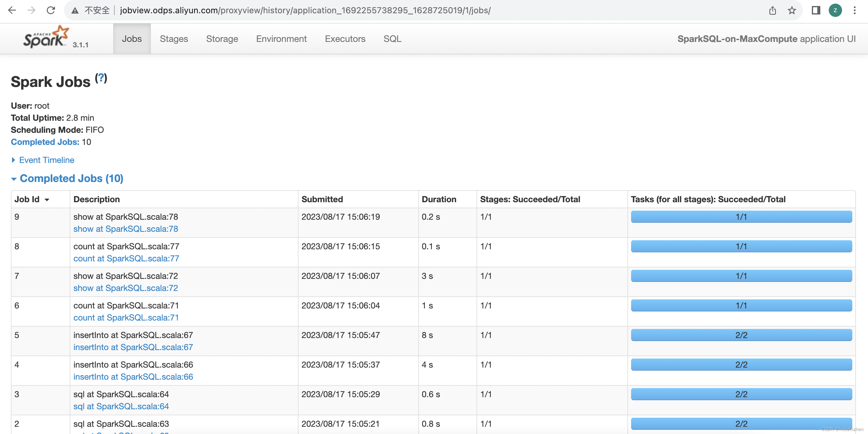Open link insertInto at SparkSQL.scala:67
Screen dimensions: 868x434
[133, 347]
